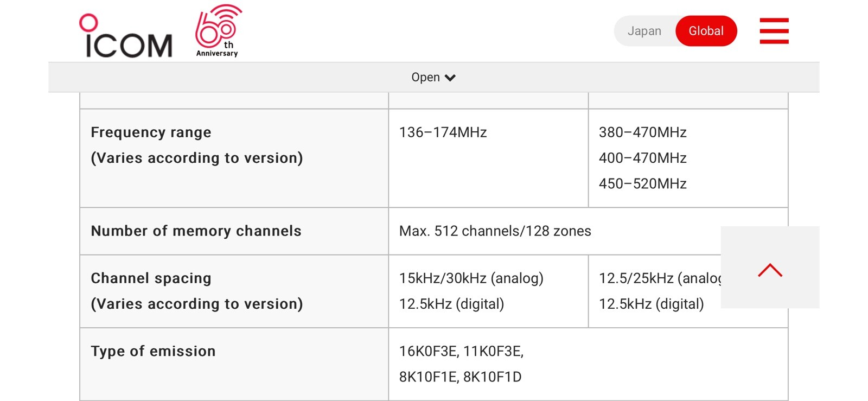
Task: Click the 16K0F3E, 11K0F3E emission text
Action: click(462, 352)
